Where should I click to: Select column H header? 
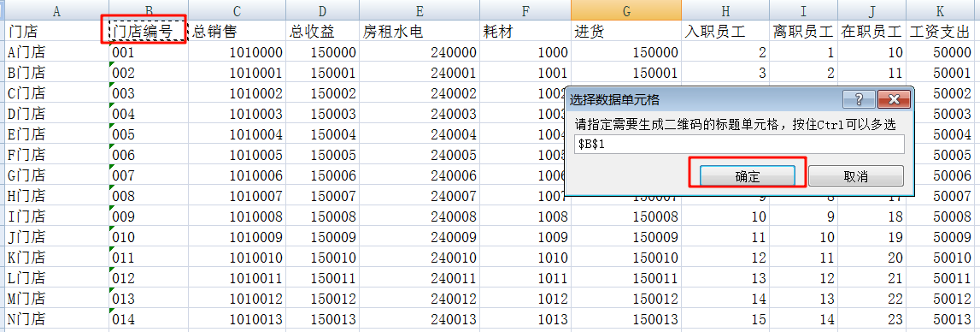tap(725, 10)
